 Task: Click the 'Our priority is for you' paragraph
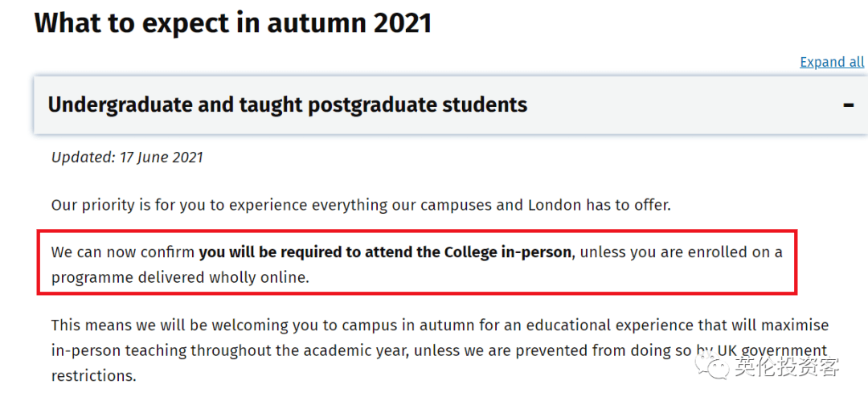pos(361,205)
